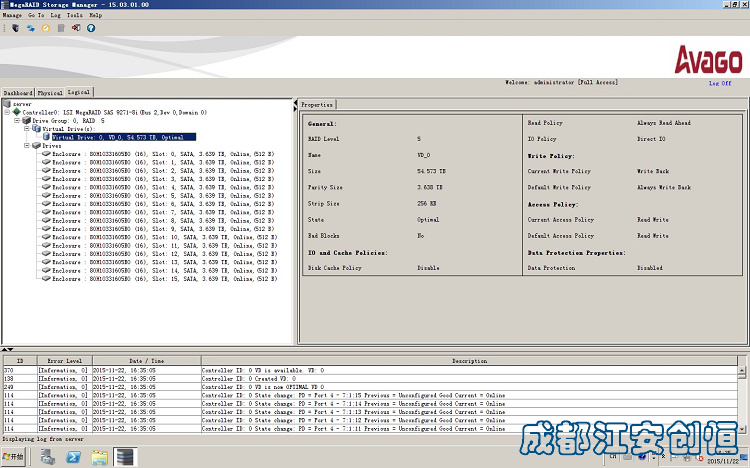750x468 pixels.
Task: Click the disk icon for Slot: 0 drive
Action: 46,154
